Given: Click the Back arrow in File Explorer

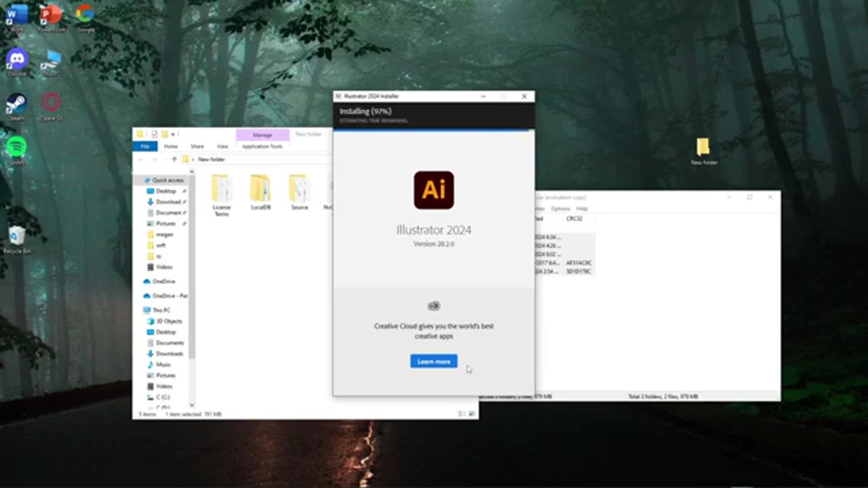Looking at the screenshot, I should tap(141, 159).
